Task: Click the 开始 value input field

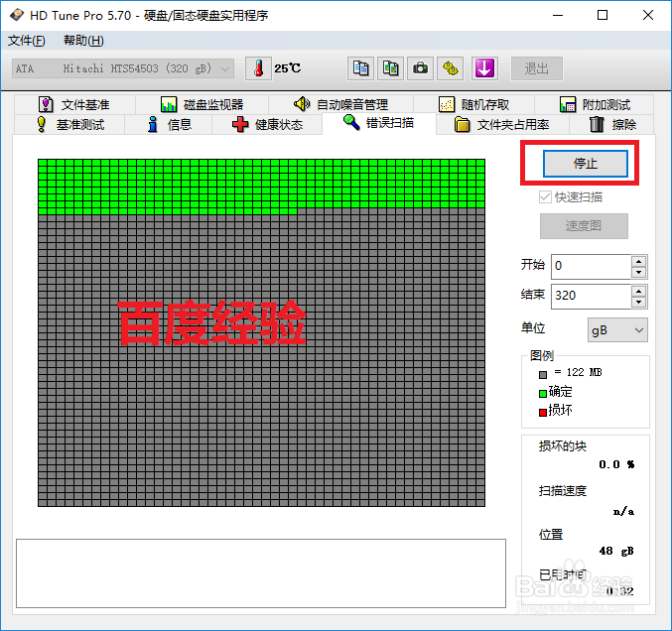Action: [x=591, y=266]
